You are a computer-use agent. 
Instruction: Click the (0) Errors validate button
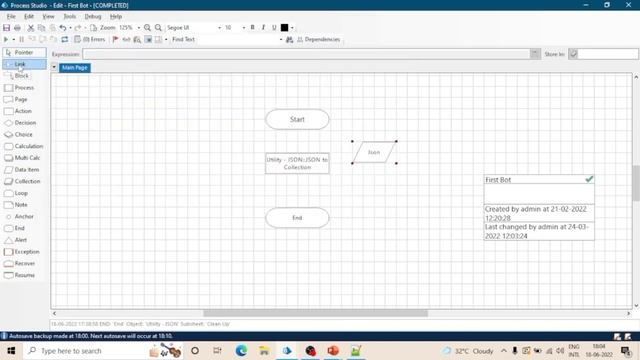point(90,40)
